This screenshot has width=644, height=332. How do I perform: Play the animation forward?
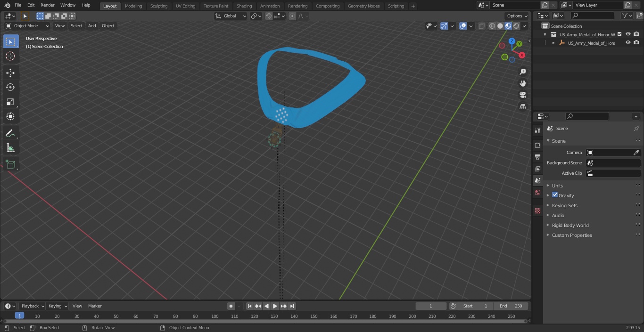pyautogui.click(x=275, y=306)
